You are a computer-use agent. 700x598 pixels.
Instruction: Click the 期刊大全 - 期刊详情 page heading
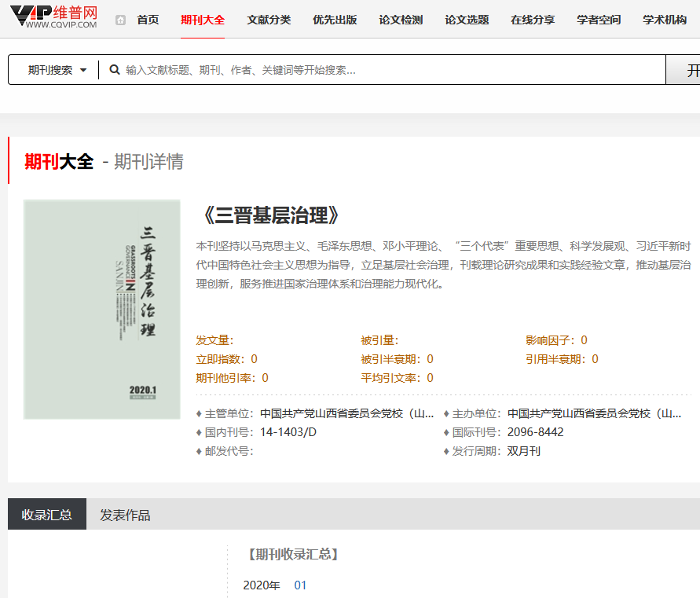tap(104, 161)
